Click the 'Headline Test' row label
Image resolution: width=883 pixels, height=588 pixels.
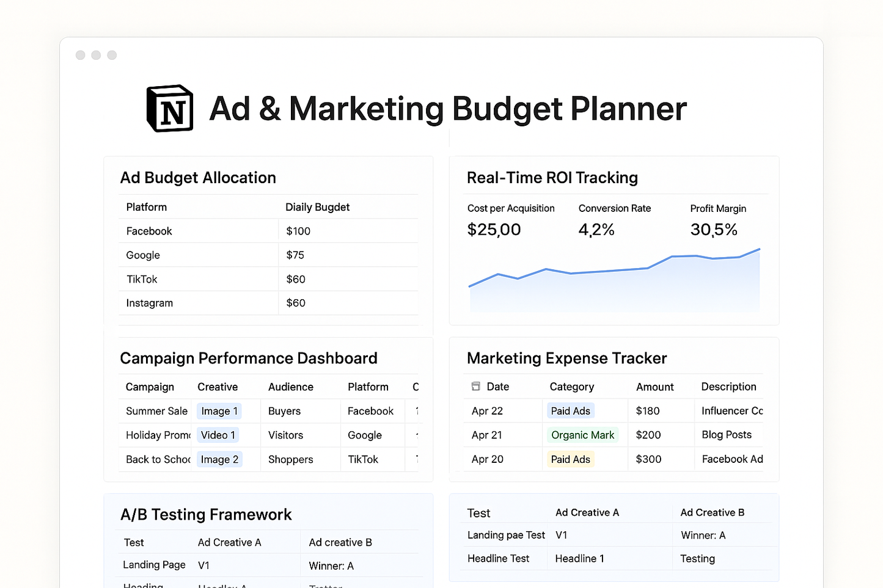click(x=498, y=558)
